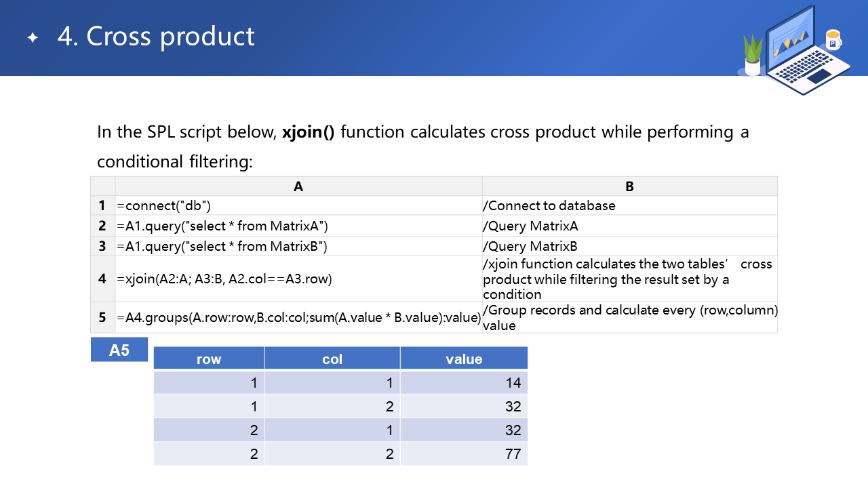Click the "row" header of the result table

pyautogui.click(x=209, y=359)
